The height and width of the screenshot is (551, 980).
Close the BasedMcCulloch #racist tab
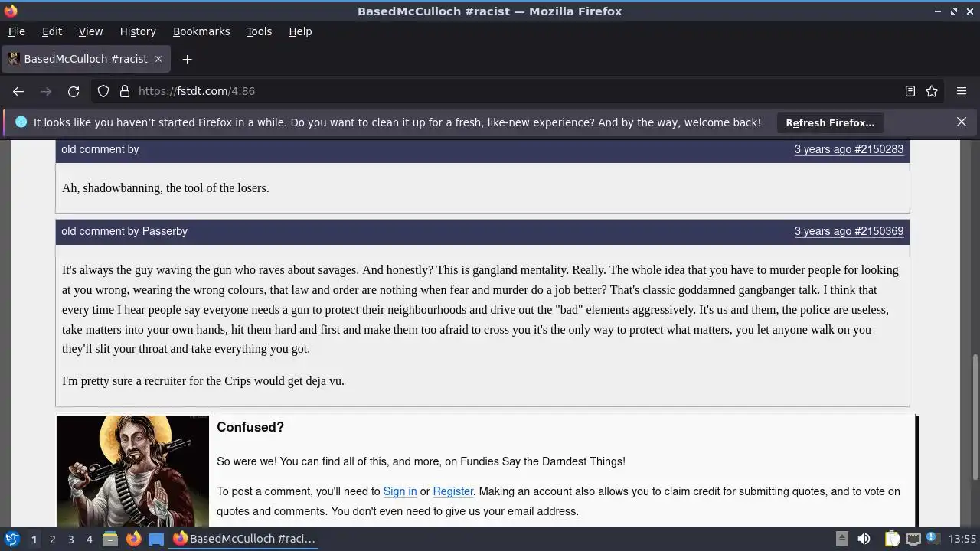click(x=158, y=59)
